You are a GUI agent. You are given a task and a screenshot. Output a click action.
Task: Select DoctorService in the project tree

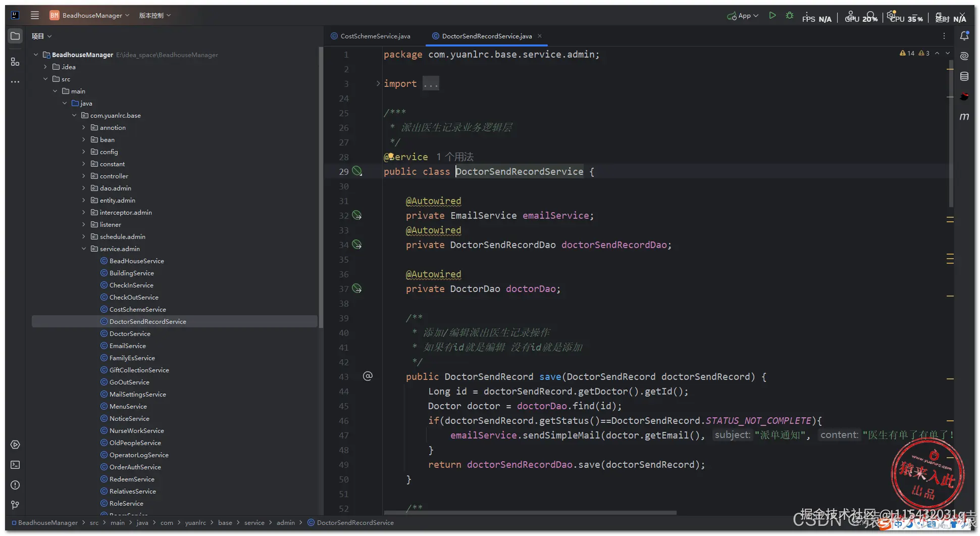tap(130, 333)
